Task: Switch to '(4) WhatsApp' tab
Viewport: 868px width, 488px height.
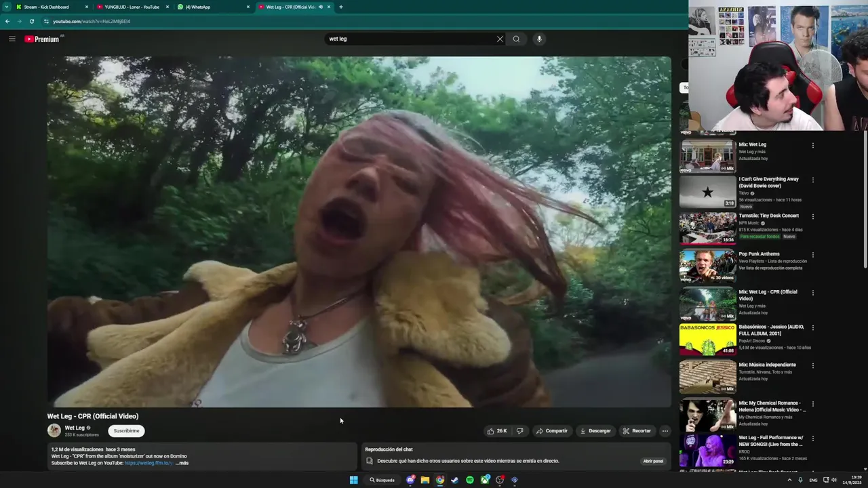Action: coord(213,7)
